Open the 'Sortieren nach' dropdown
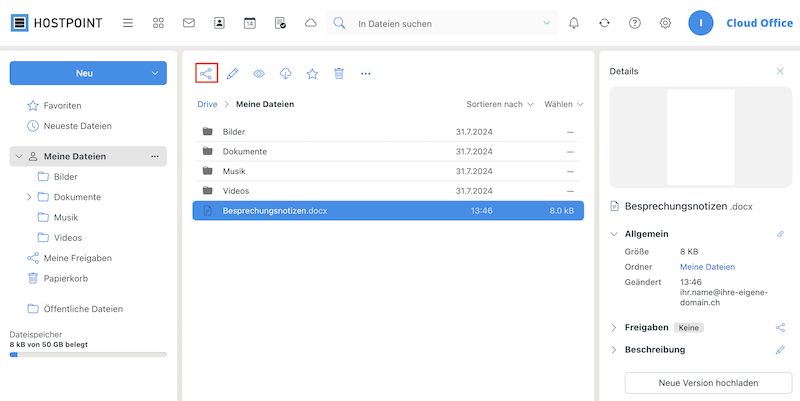The height and width of the screenshot is (401, 800). click(x=499, y=104)
